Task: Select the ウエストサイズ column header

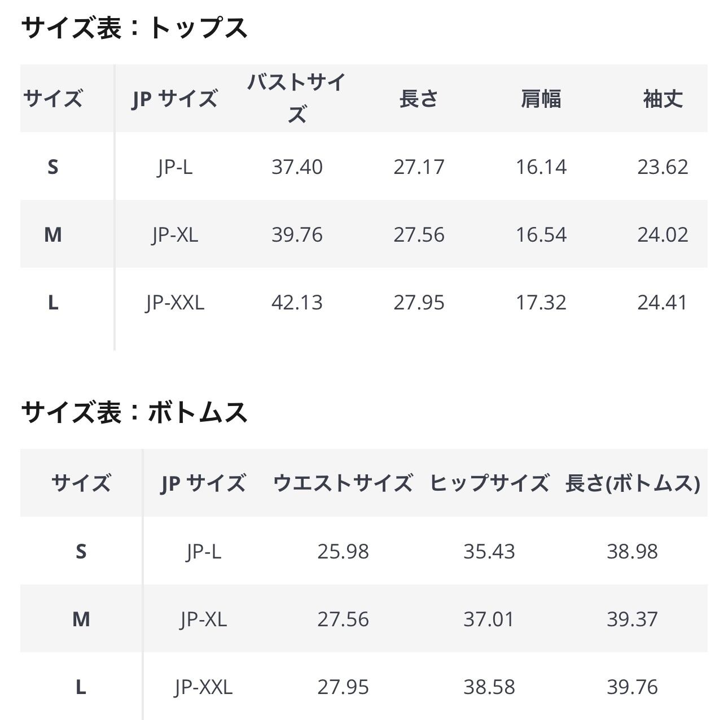Action: [x=343, y=483]
